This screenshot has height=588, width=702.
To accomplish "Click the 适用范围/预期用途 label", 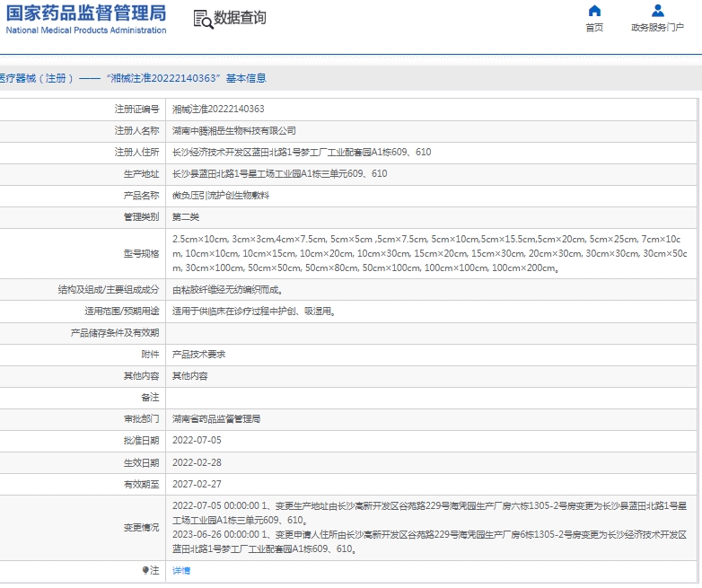I will pos(122,311).
